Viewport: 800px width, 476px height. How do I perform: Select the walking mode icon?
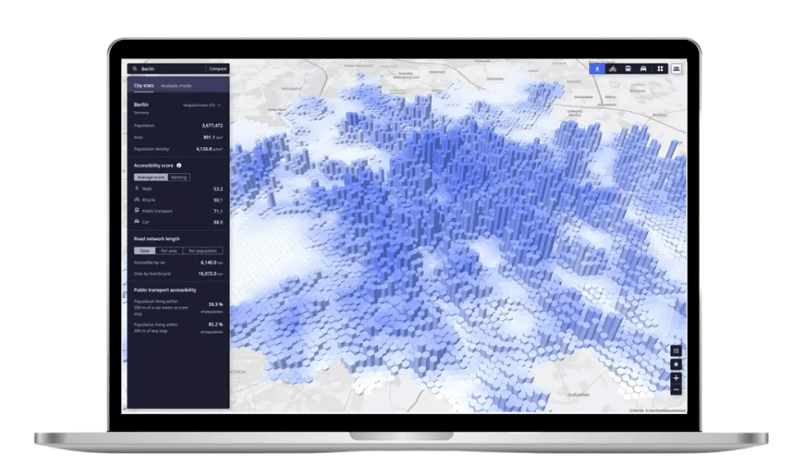coord(596,69)
